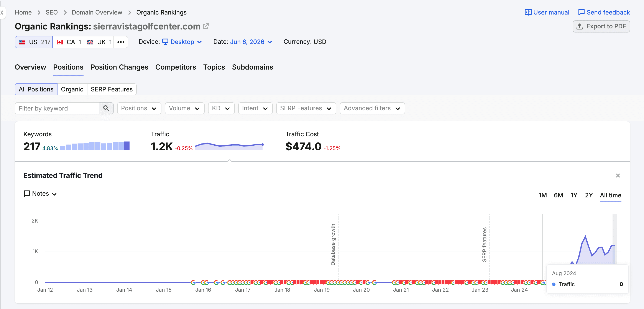Open the Subdomains tab
The width and height of the screenshot is (644, 309).
(x=253, y=67)
